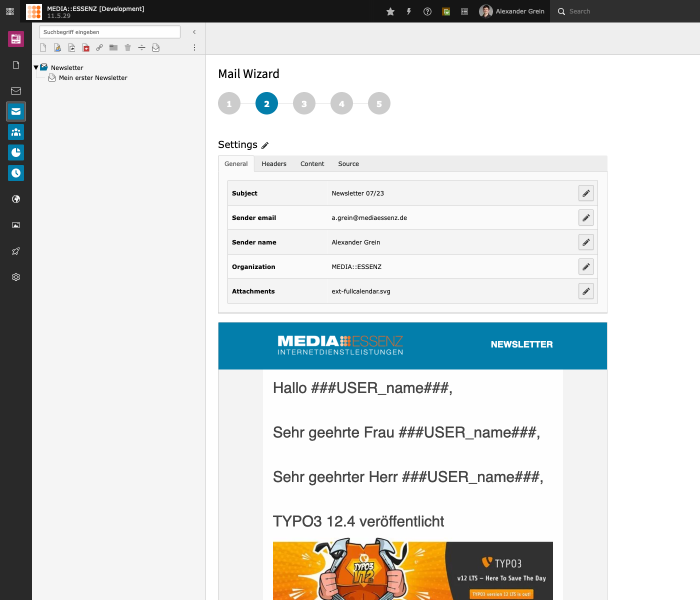Select the backend user section page icon

pyautogui.click(x=57, y=47)
